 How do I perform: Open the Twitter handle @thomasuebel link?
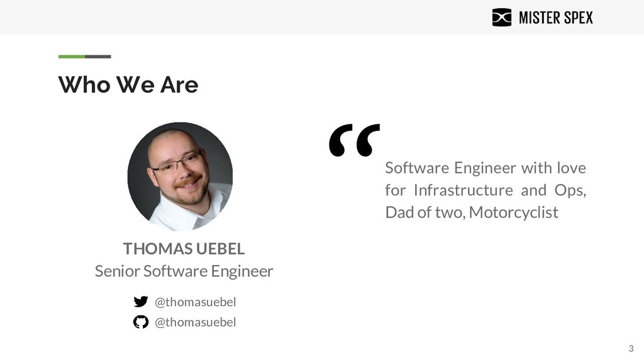click(195, 302)
